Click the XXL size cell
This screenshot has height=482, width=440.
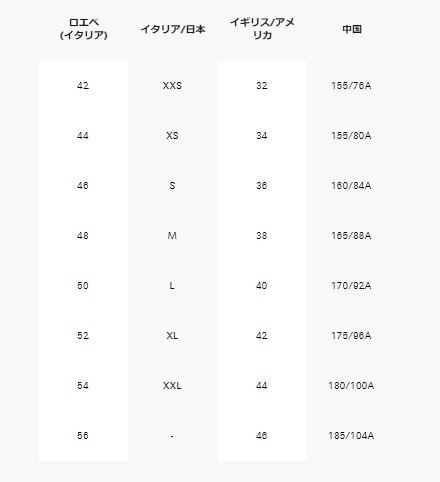tap(172, 386)
